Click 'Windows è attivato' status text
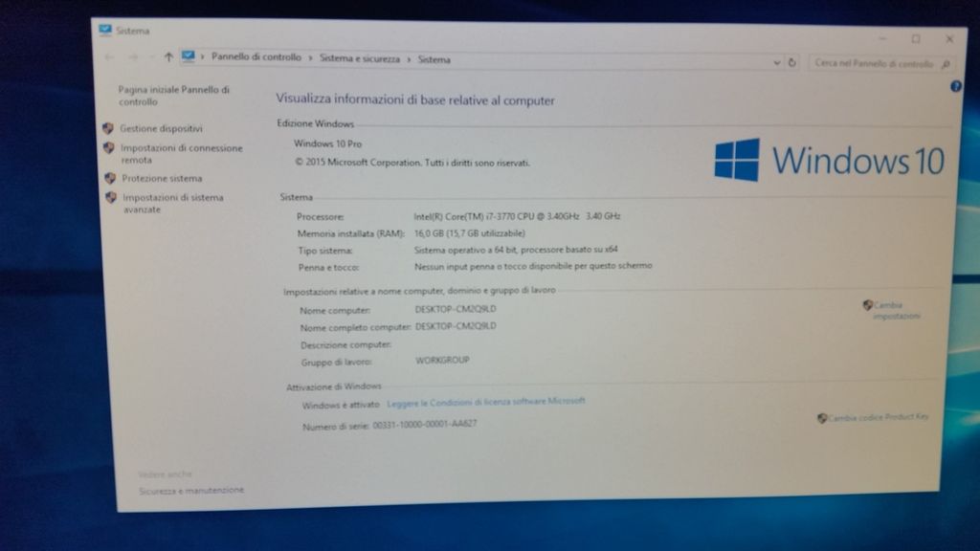980x551 pixels. coord(341,406)
